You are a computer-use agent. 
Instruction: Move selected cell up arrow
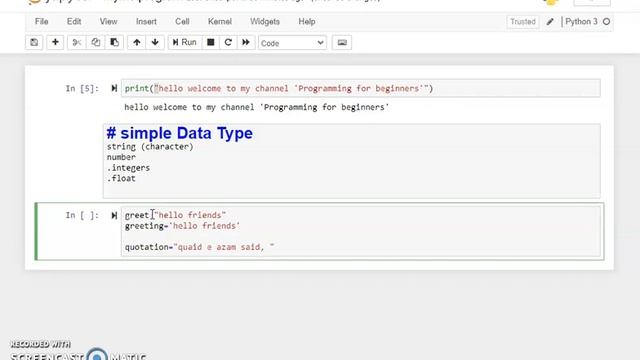coord(137,42)
